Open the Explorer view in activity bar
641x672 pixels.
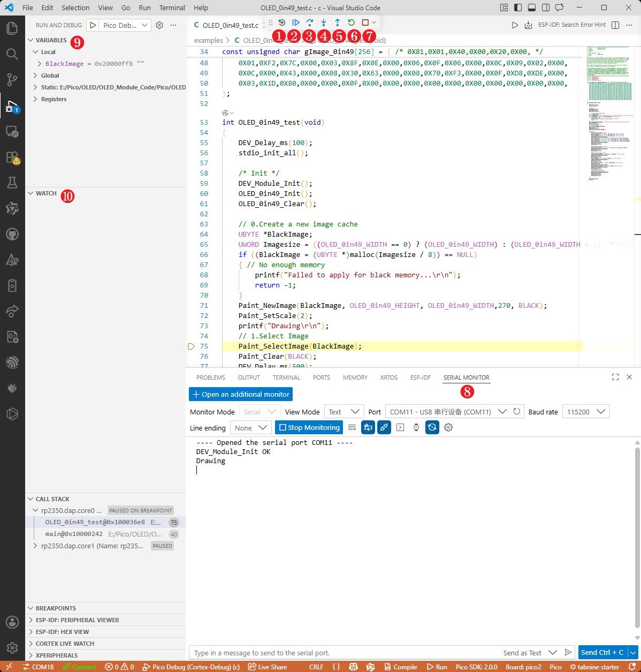[12, 28]
